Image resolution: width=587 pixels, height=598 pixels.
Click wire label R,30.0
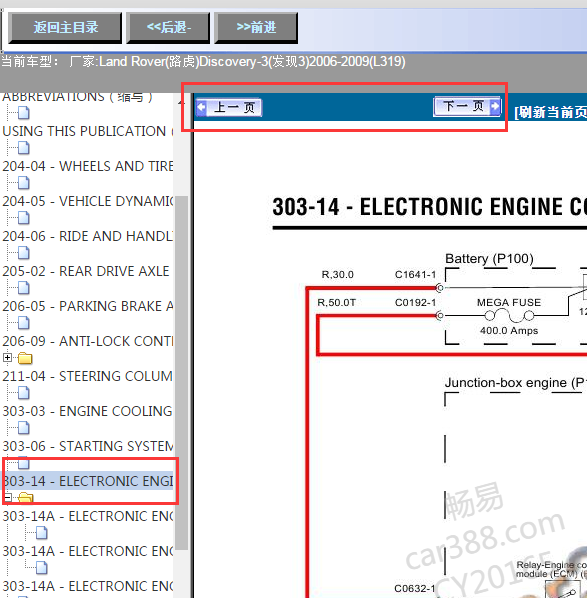(x=338, y=275)
